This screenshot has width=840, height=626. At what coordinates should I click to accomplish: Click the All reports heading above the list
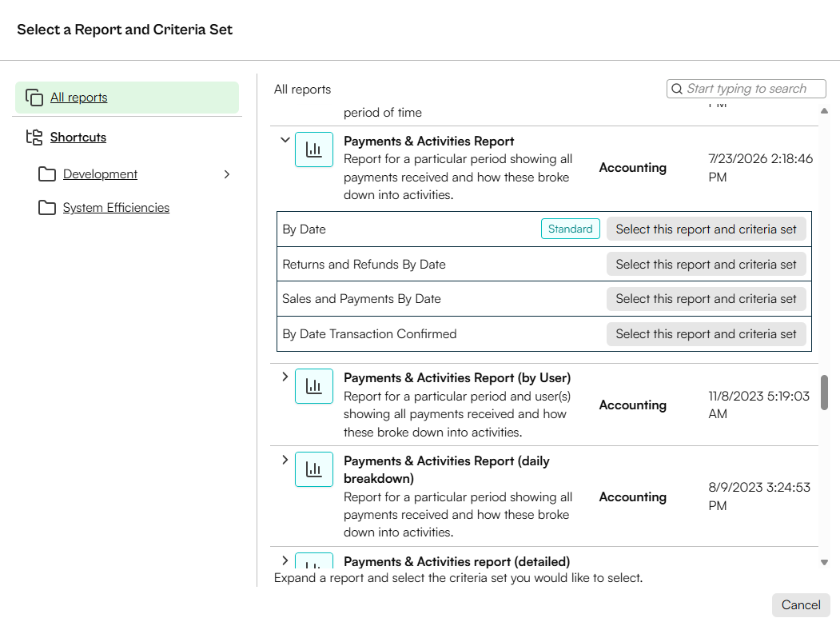[302, 90]
